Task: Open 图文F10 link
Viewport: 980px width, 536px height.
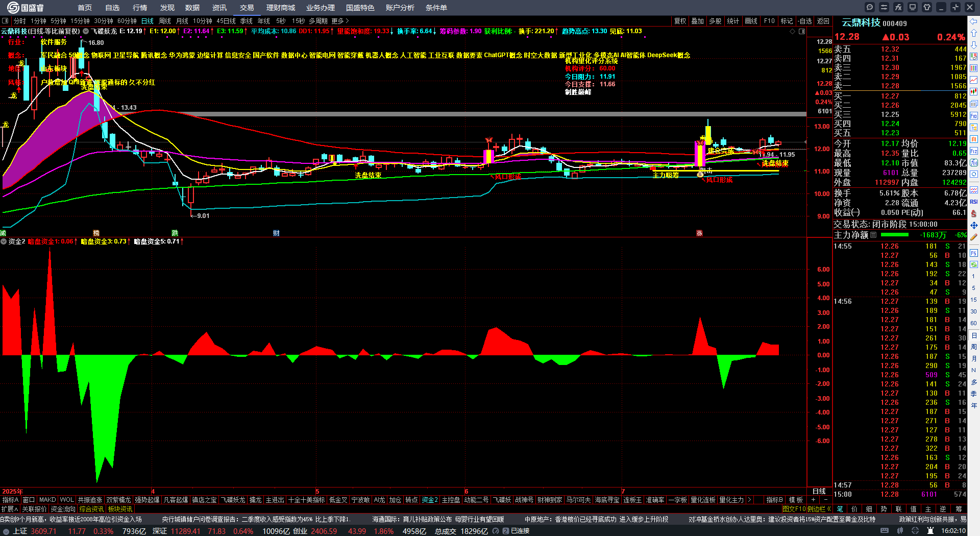Action: tap(794, 509)
